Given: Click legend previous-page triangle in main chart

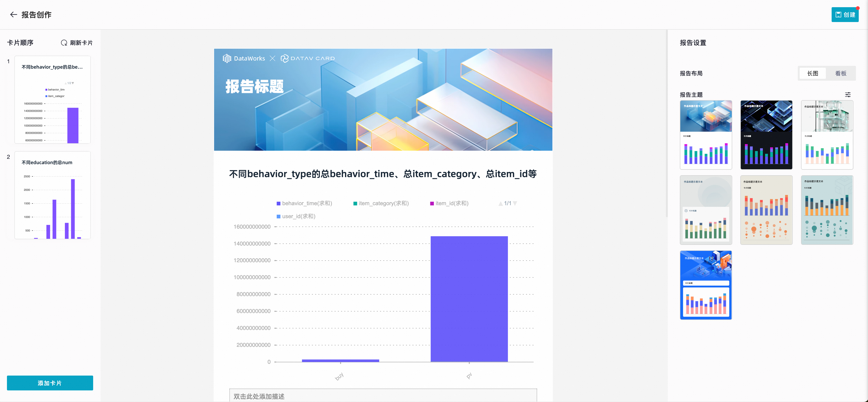Looking at the screenshot, I should (500, 203).
